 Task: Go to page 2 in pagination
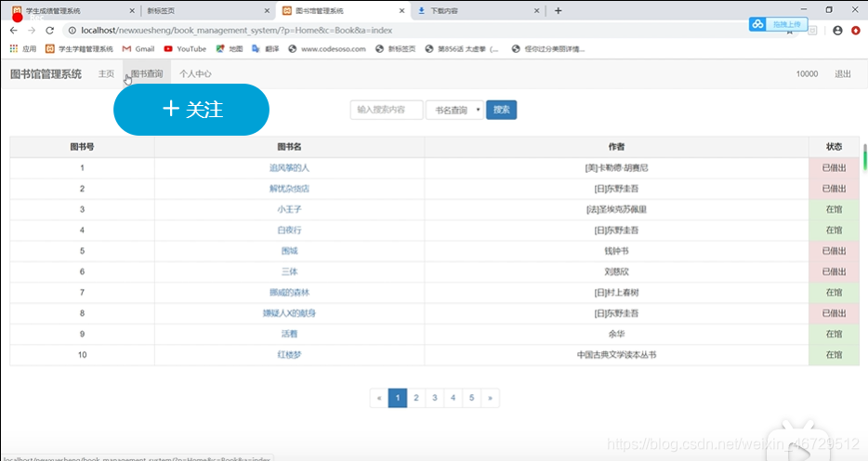click(x=416, y=398)
